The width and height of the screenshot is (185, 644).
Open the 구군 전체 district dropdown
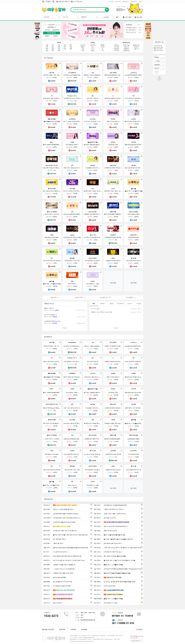(x=70, y=17)
